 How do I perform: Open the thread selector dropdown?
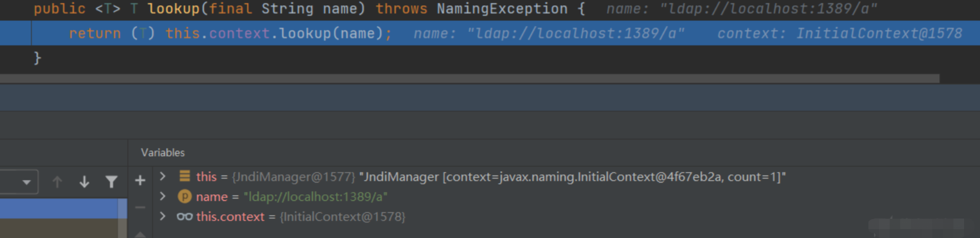pos(26,182)
